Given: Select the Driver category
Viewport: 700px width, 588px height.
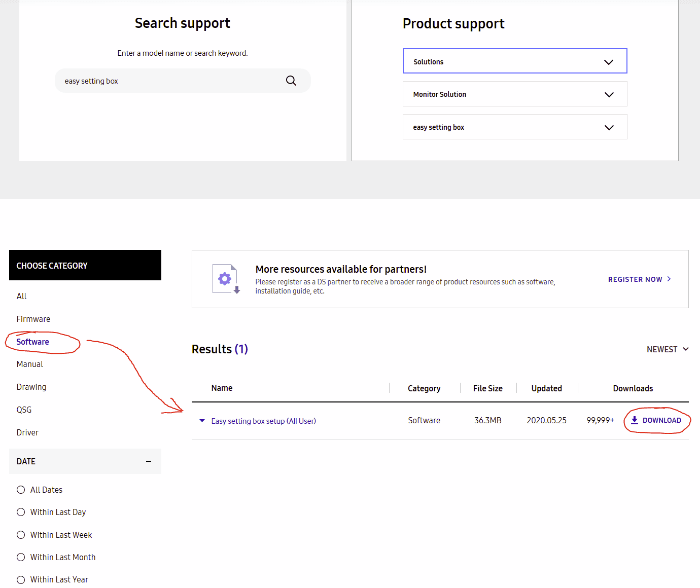Looking at the screenshot, I should click(27, 432).
